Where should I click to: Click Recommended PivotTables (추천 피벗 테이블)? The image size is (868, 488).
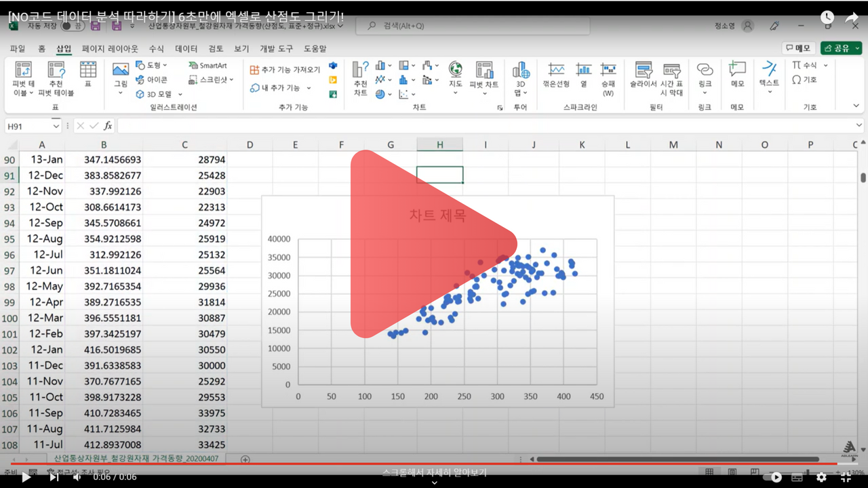point(56,79)
